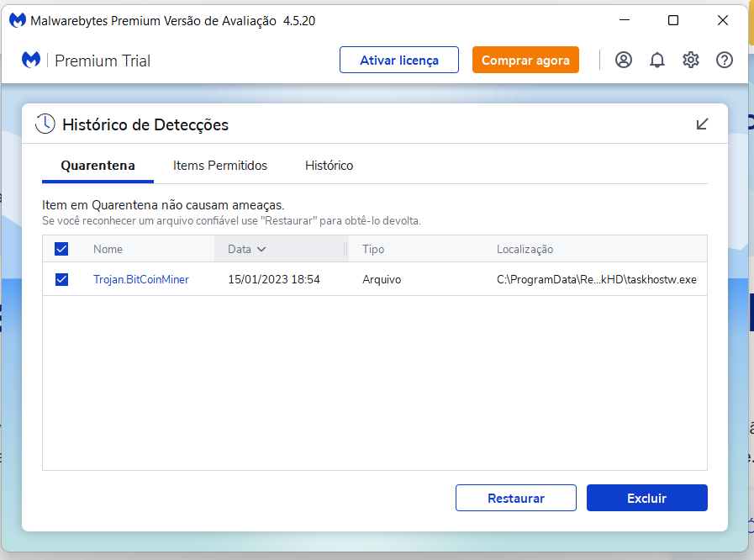This screenshot has height=560, width=754.
Task: Select the taskhostw.exe location path
Action: point(596,279)
